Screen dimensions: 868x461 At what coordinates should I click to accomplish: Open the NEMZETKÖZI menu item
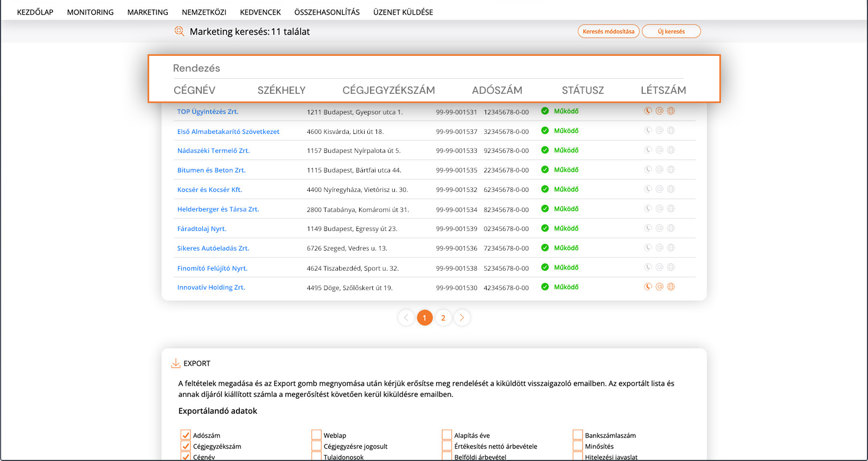204,12
